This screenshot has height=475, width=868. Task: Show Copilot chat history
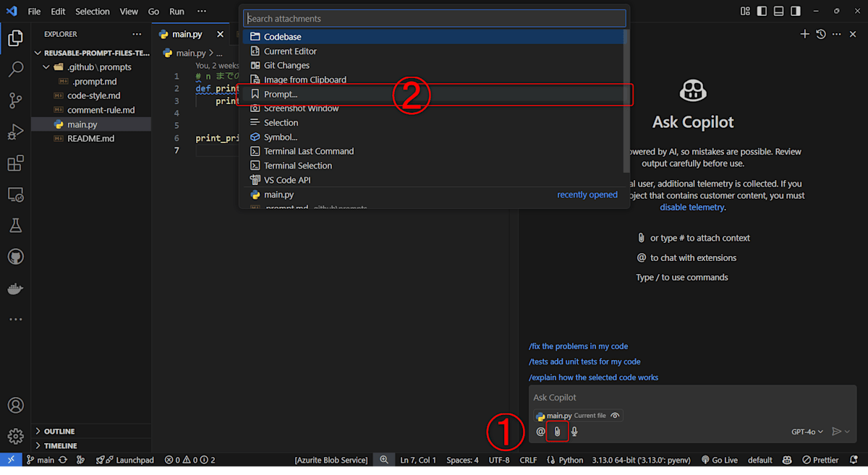[821, 34]
